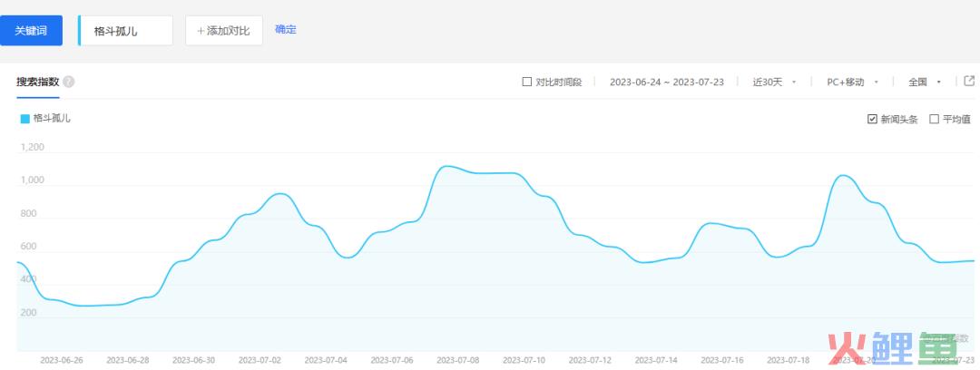Click the 2023-07-14 x-axis date label
The image size is (980, 370).
[x=656, y=361]
